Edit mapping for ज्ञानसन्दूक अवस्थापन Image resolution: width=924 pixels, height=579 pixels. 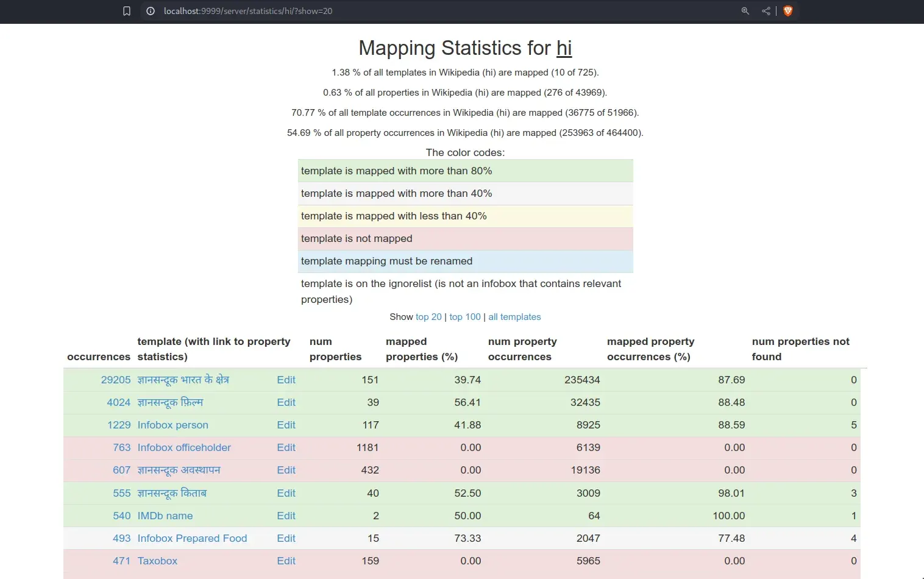(286, 470)
